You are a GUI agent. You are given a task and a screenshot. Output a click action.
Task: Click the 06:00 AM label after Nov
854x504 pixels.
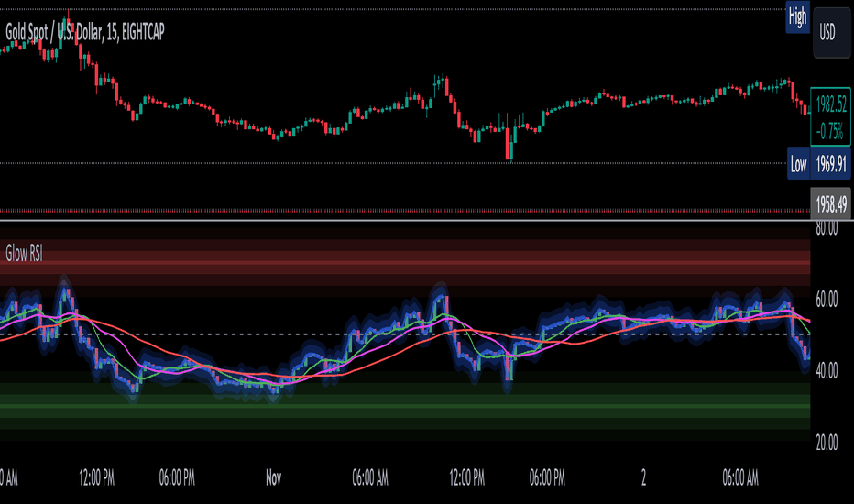pyautogui.click(x=370, y=477)
